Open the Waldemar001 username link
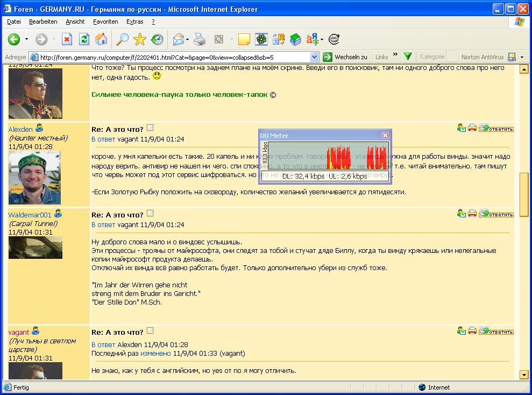This screenshot has height=395, width=532. [30, 215]
